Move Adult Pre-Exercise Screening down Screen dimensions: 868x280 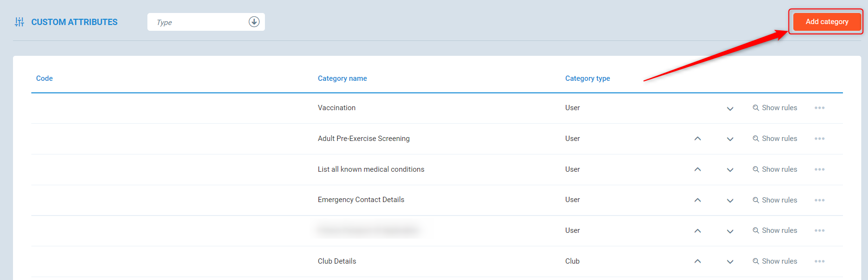tap(730, 139)
